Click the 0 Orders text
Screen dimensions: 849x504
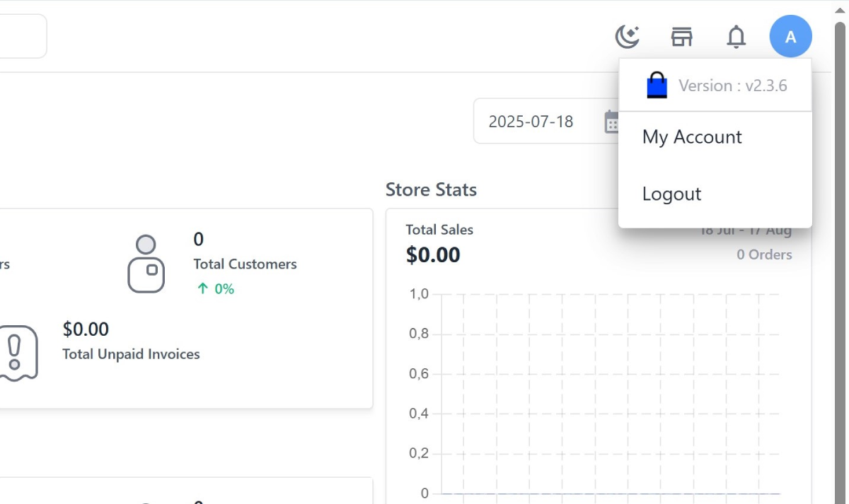click(x=764, y=254)
